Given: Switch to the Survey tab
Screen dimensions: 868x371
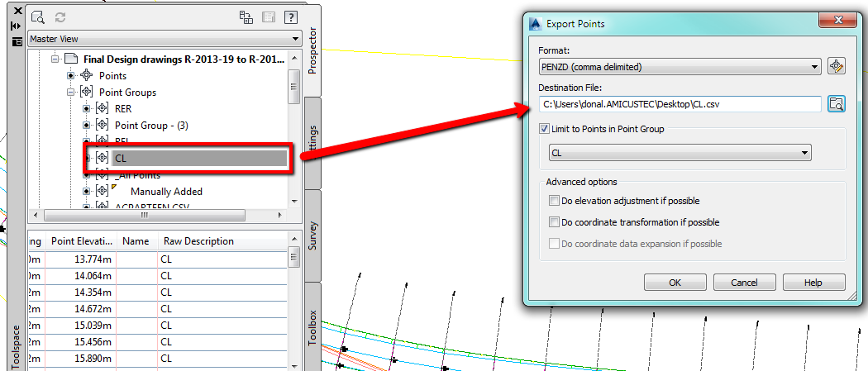Looking at the screenshot, I should [x=312, y=235].
